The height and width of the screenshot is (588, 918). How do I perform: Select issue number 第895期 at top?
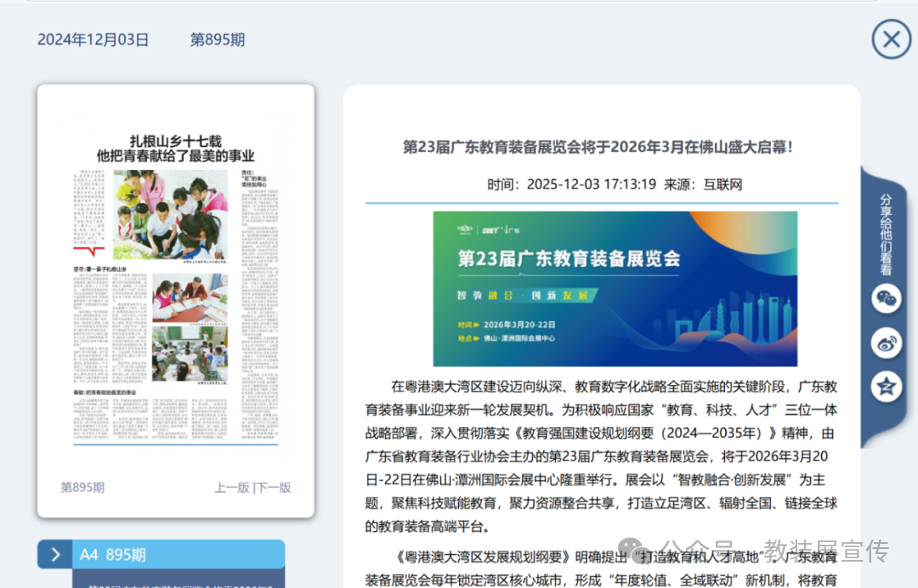click(217, 39)
